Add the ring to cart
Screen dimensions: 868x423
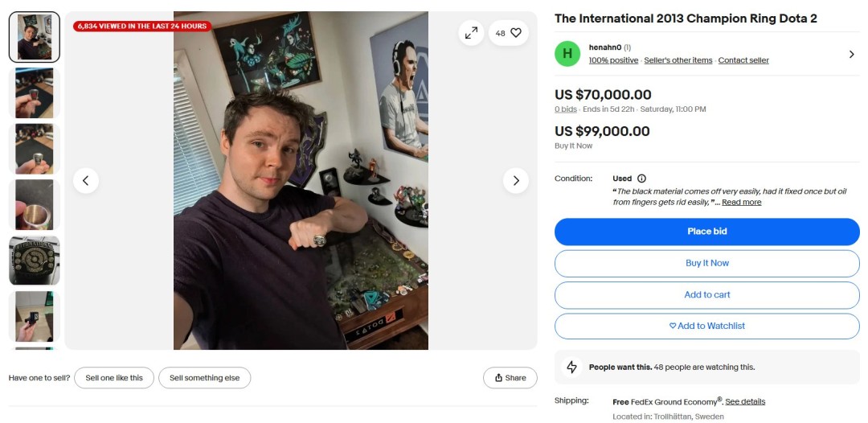(x=706, y=294)
